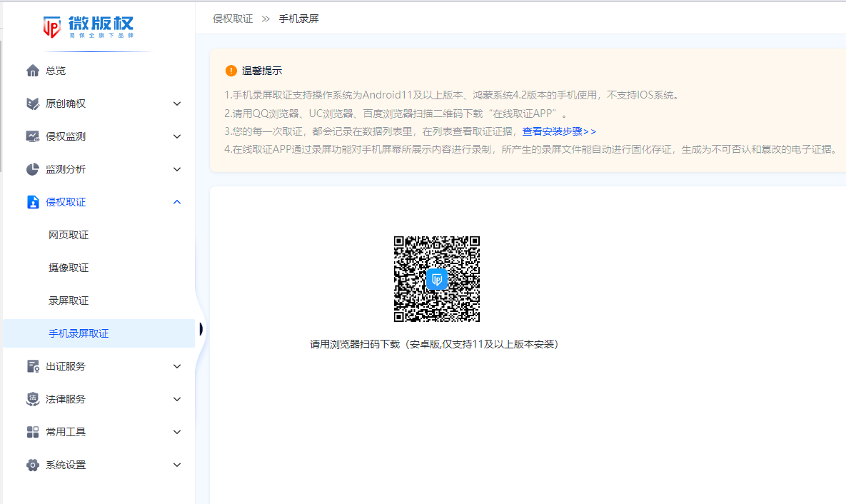Image resolution: width=846 pixels, height=504 pixels.
Task: Click the 常用工具 grid icon
Action: 32,432
